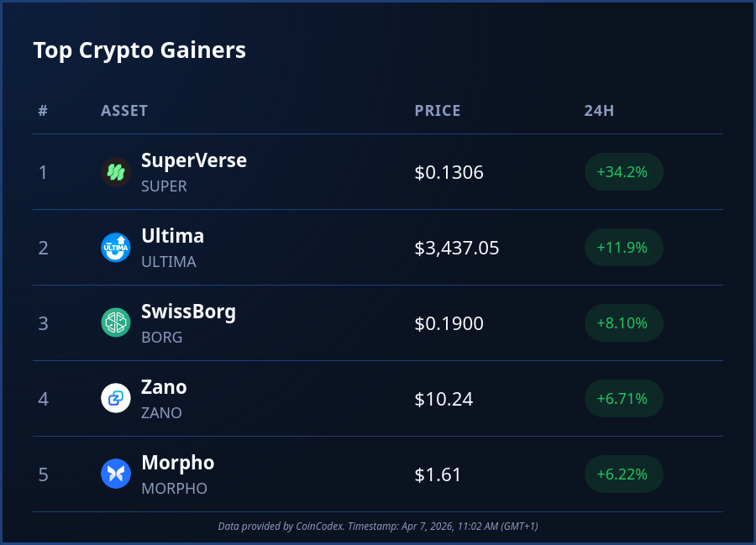Open the Morpho asset name link

tap(177, 463)
